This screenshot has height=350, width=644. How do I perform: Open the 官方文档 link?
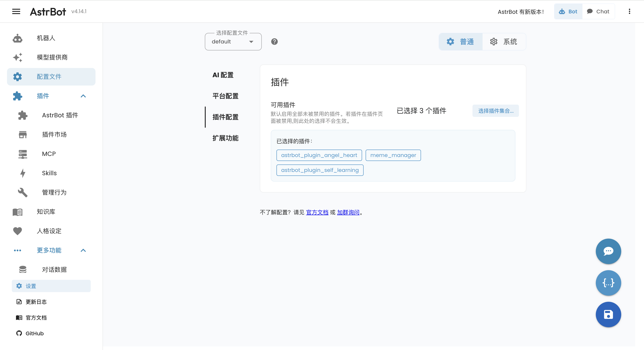tap(317, 212)
